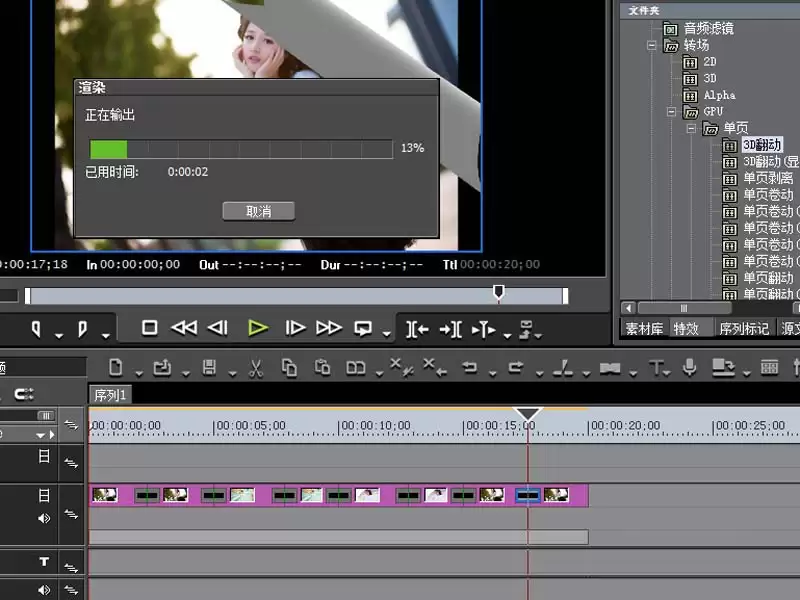Viewport: 800px width, 600px height.
Task: Click the timeline scale slider handle
Action: [45, 415]
